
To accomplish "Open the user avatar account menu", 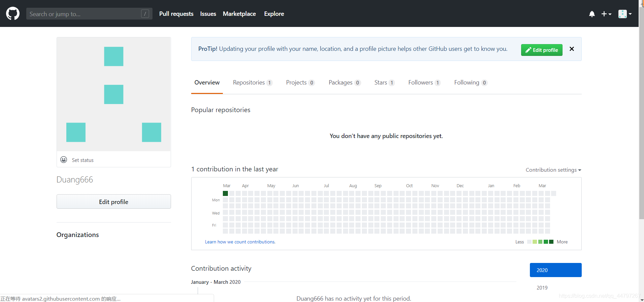I will point(625,14).
